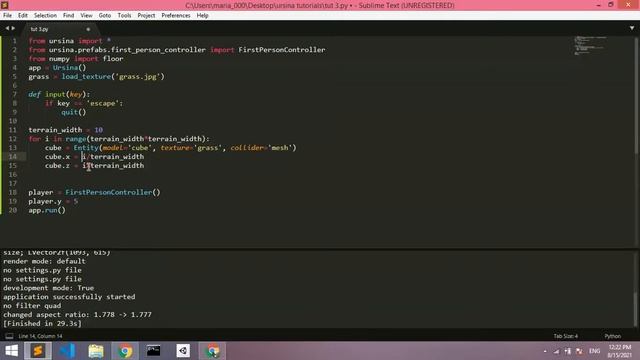Click 'application successfully started' output line
Image resolution: width=640 pixels, height=360 pixels.
click(x=69, y=297)
